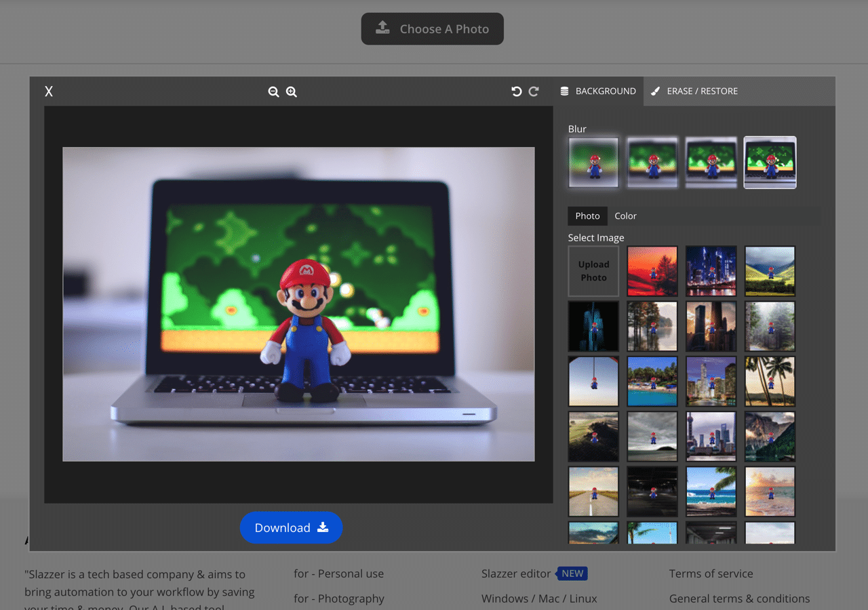This screenshot has width=868, height=610.
Task: Choose the sharpest blur preset thumbnail
Action: click(770, 162)
